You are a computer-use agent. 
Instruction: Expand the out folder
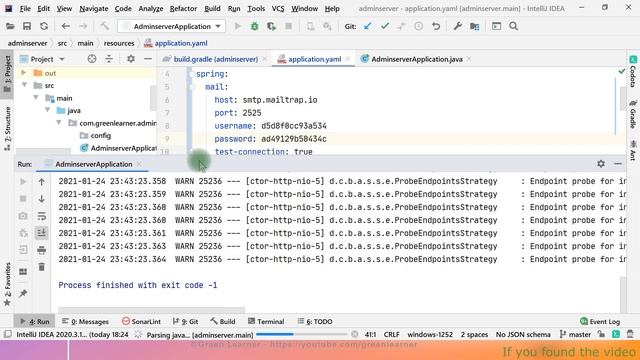click(24, 73)
